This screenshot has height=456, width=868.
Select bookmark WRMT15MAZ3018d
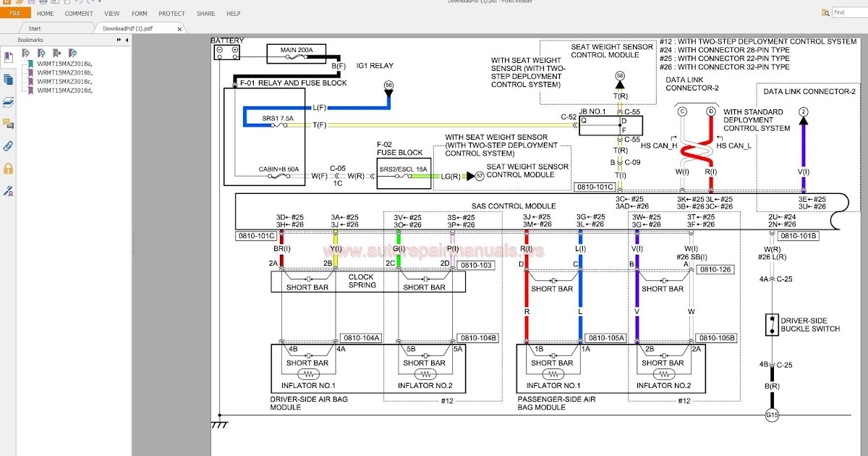coord(64,90)
